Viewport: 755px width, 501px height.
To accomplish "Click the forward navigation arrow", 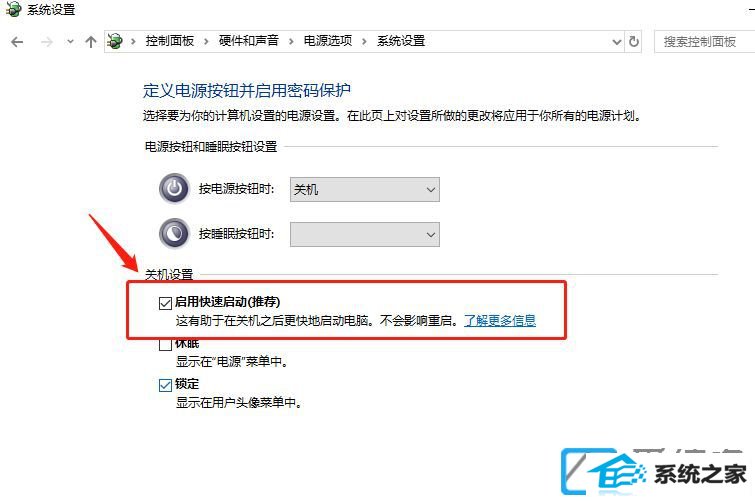I will pos(47,42).
